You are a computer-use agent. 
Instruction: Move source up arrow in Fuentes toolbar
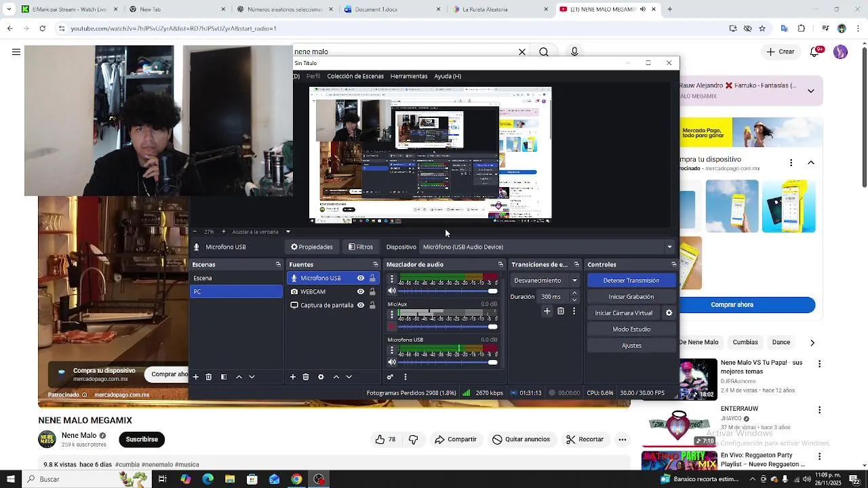pos(336,377)
